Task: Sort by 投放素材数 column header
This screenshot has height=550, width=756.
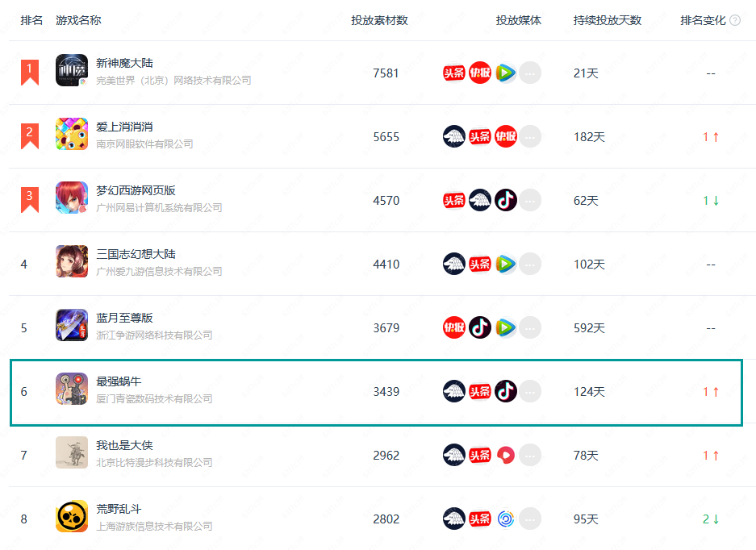Action: pos(379,20)
